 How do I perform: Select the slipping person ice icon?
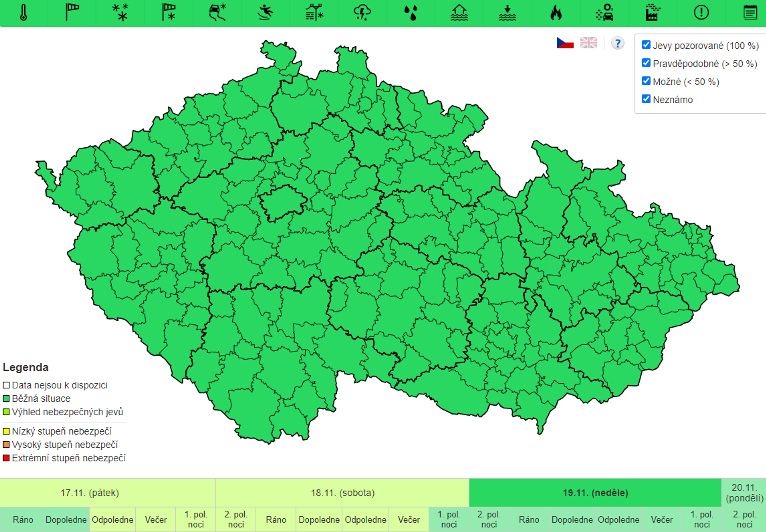pos(266,13)
